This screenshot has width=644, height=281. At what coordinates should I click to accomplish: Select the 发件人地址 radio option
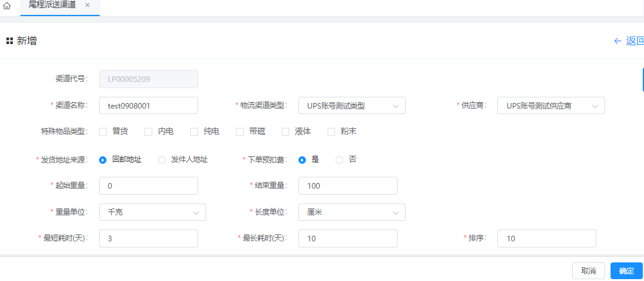tap(162, 160)
